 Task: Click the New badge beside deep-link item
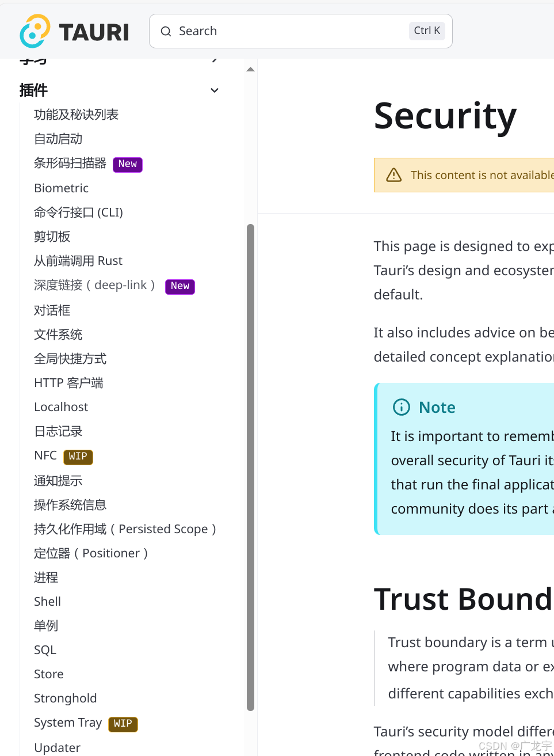180,286
